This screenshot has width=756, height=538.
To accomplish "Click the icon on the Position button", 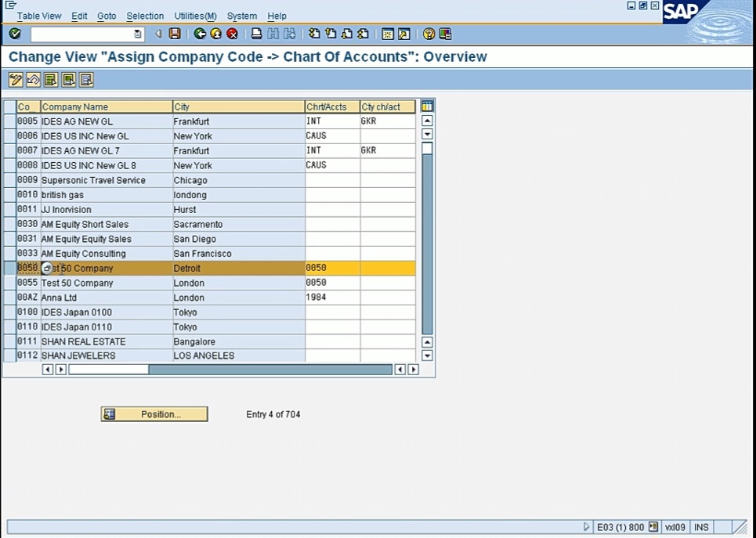I will pos(110,414).
